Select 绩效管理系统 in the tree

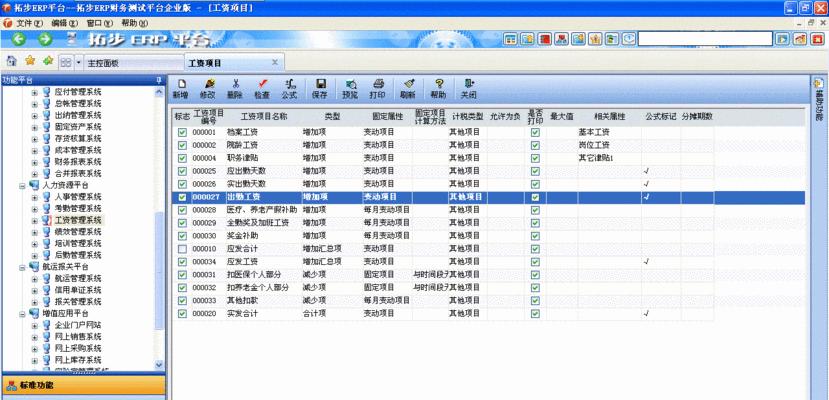point(78,232)
